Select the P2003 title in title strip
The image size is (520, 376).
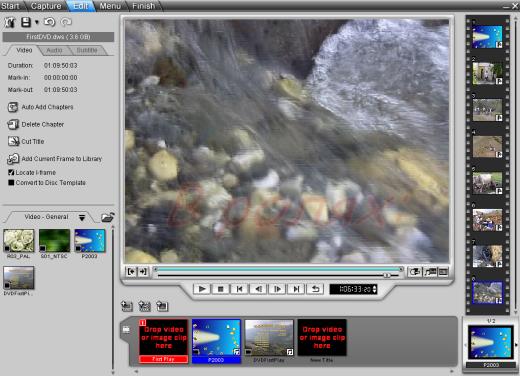[x=216, y=341]
